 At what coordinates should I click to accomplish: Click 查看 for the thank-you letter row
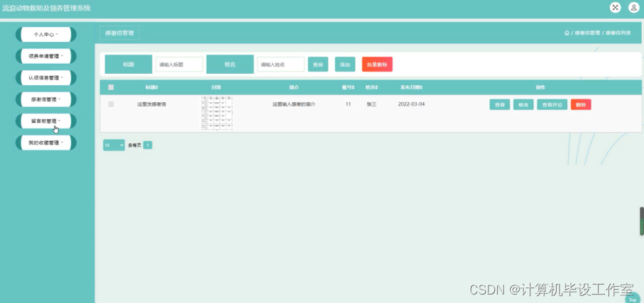[x=500, y=105]
